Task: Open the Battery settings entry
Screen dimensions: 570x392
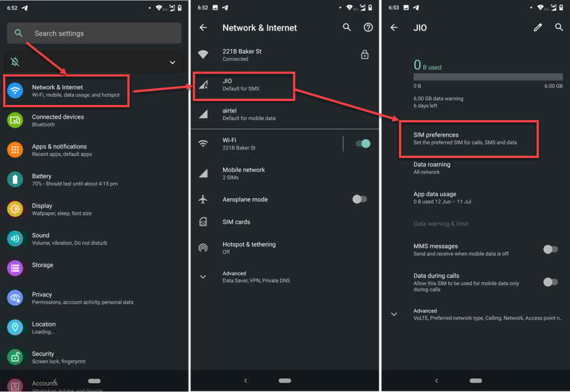Action: pos(94,180)
